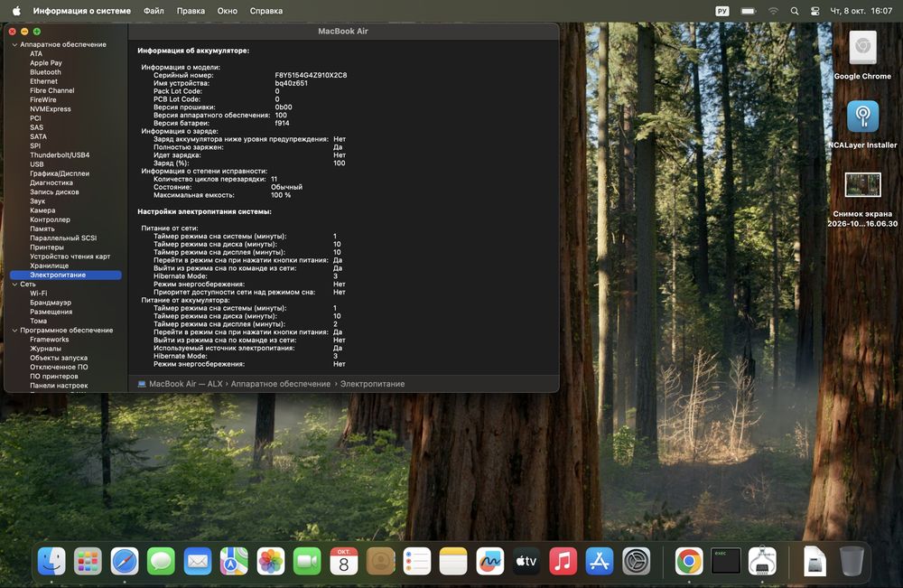903x588 pixels.
Task: Select Wi-Fi under the Сеть section
Action: point(39,294)
